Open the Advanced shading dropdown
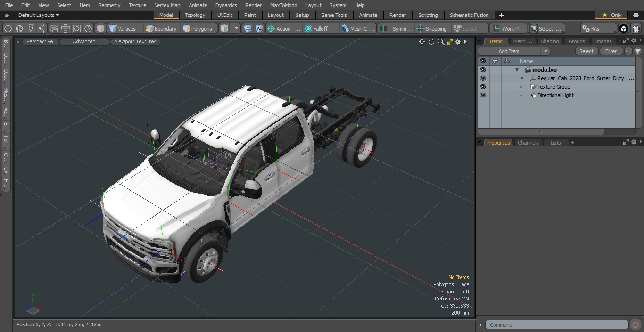This screenshot has width=644, height=332. tap(84, 41)
